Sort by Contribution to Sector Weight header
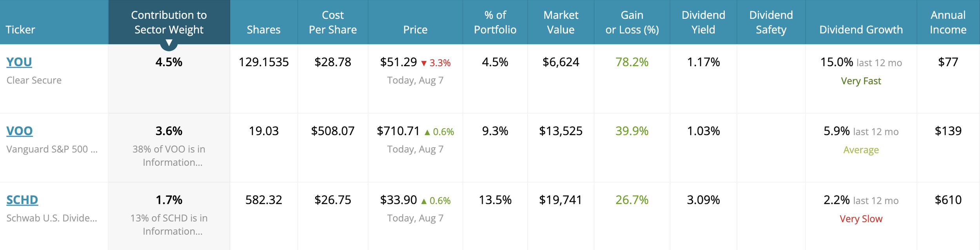This screenshot has width=980, height=250. (x=169, y=22)
